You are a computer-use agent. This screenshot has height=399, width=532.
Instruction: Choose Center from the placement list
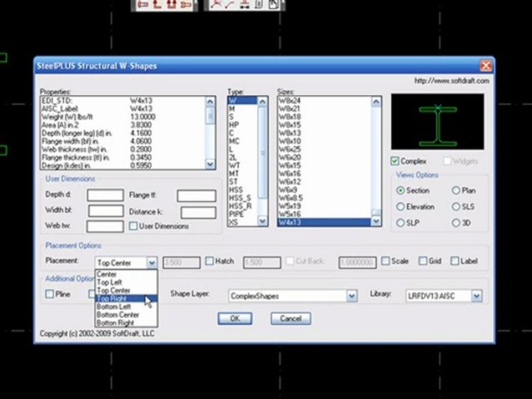pyautogui.click(x=126, y=274)
